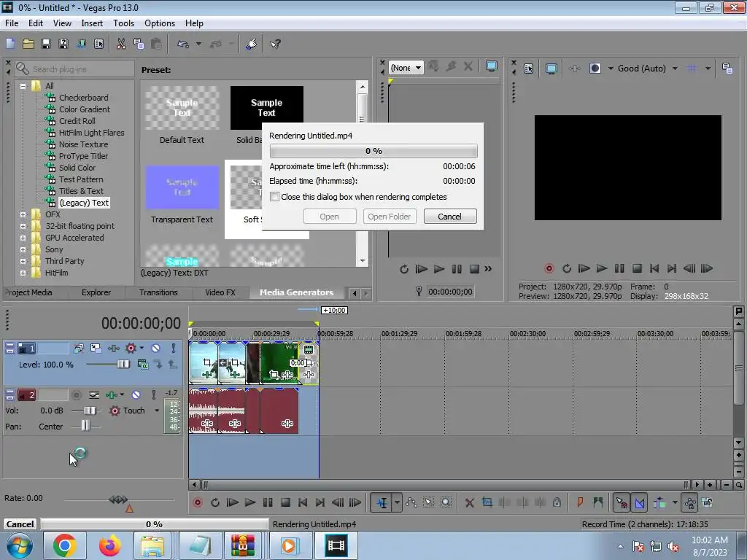Adjust the track 1 Level slider
Viewport: 747px width, 560px height.
123,365
